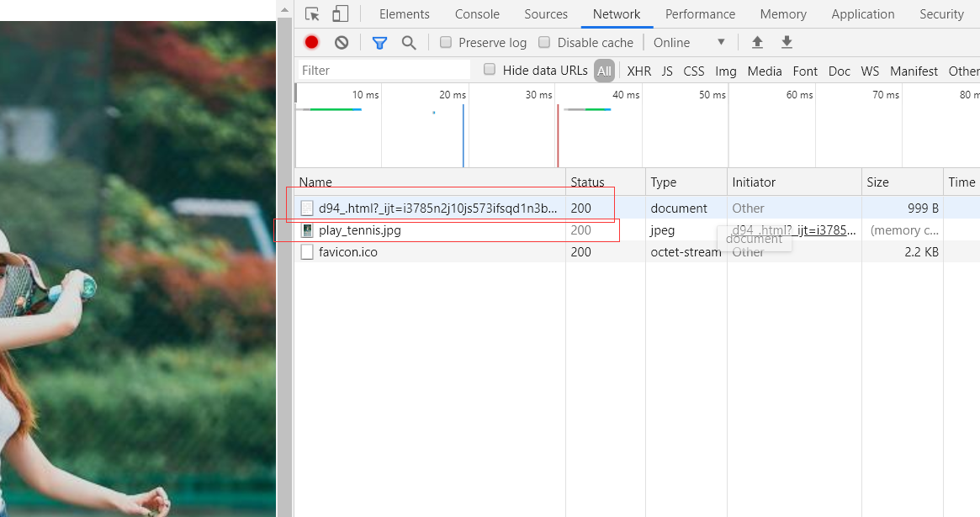Filter requests by Font
The image size is (980, 517).
click(805, 71)
